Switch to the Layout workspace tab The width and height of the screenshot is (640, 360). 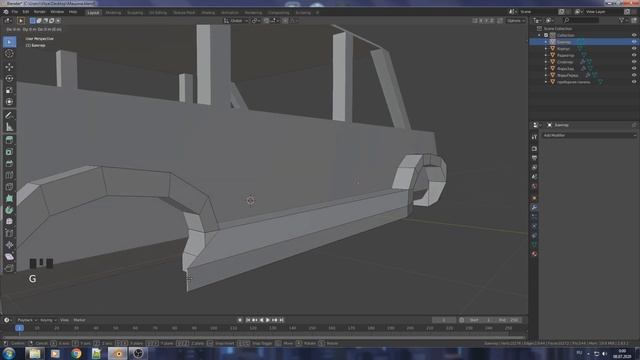93,13
